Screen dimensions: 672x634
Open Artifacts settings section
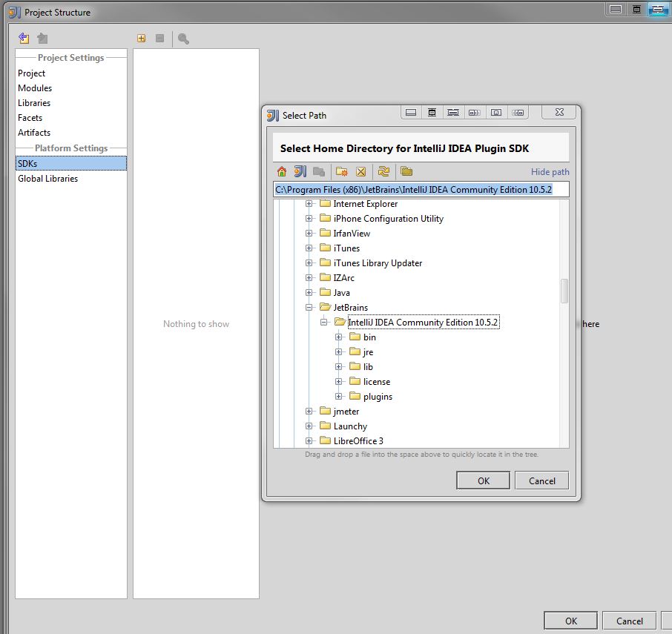click(34, 133)
